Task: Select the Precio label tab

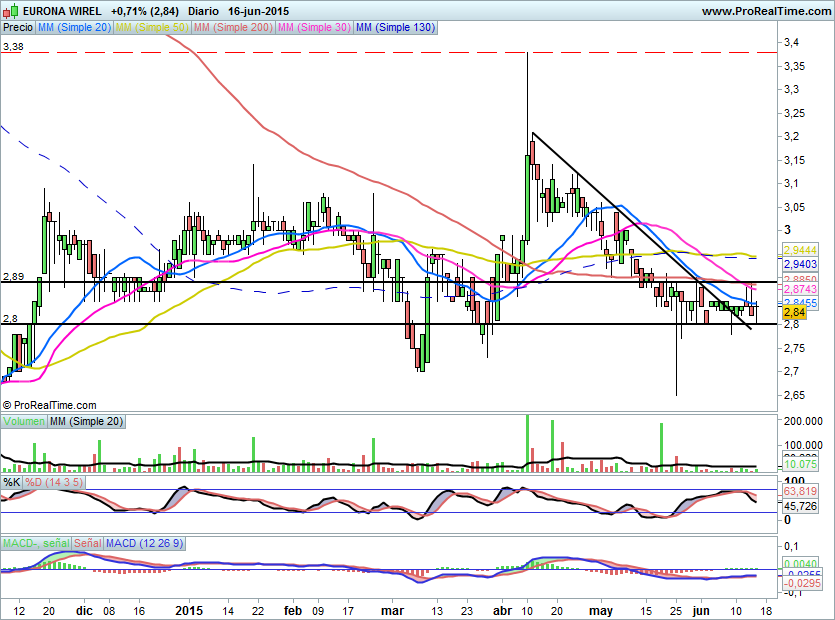Action: pyautogui.click(x=17, y=28)
